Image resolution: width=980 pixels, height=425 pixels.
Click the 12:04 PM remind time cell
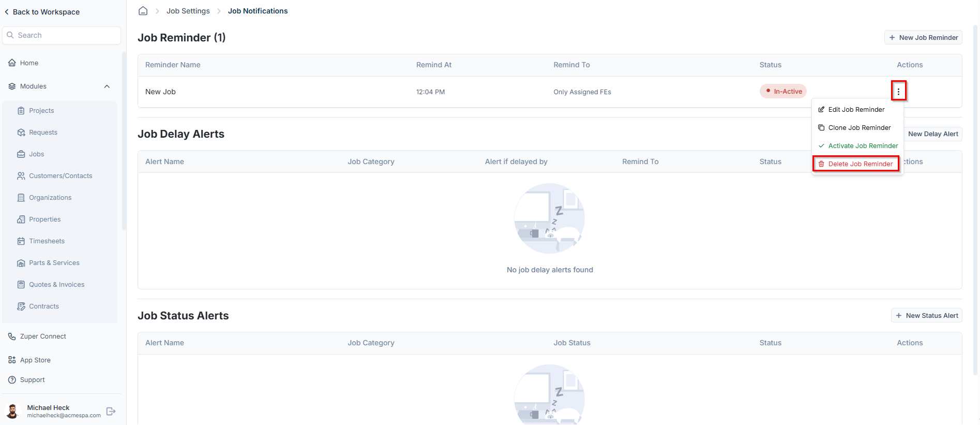(430, 92)
